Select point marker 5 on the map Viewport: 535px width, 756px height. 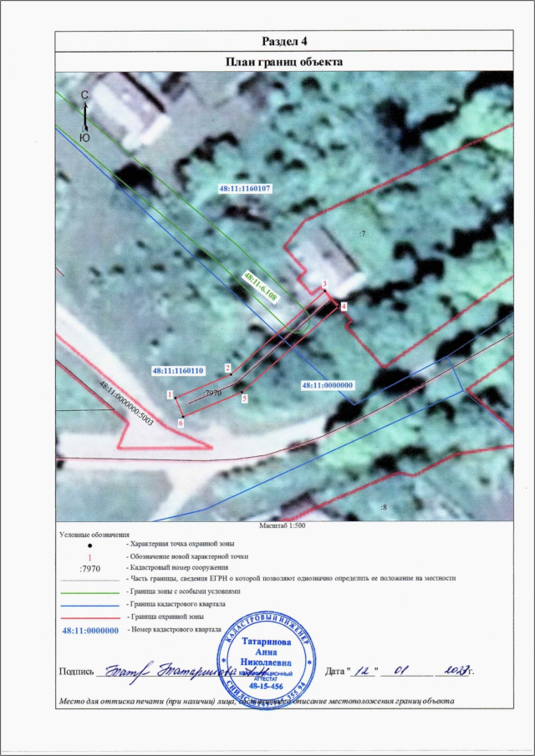(244, 399)
